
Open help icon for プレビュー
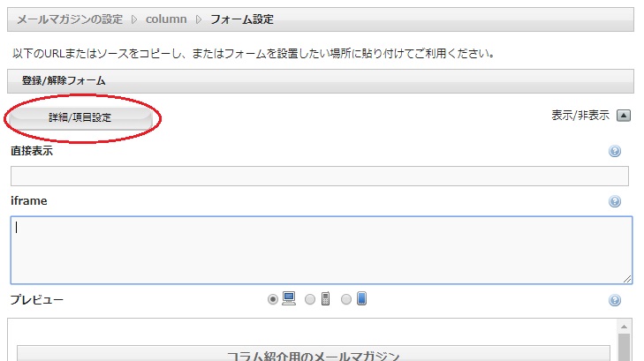[615, 300]
